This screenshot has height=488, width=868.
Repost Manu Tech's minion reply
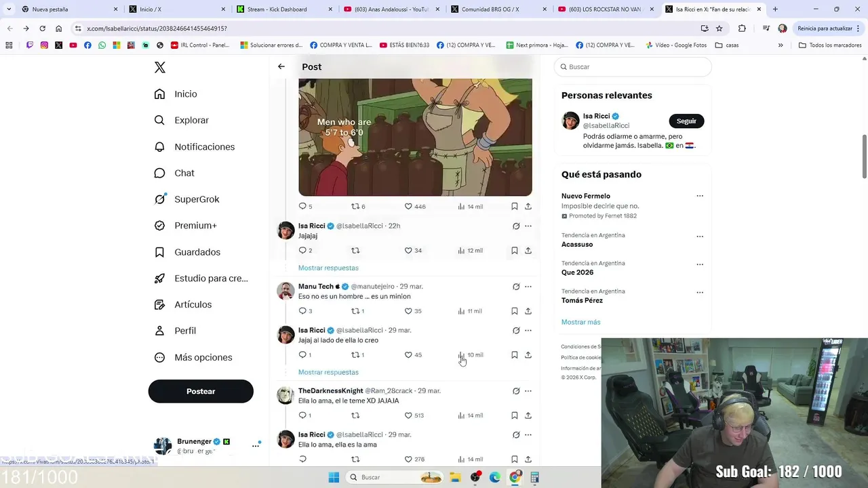click(357, 311)
